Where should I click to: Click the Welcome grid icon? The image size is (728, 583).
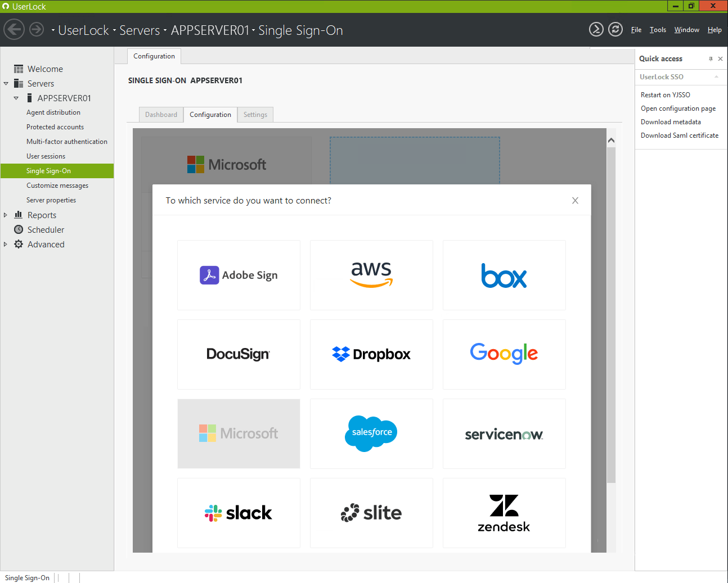[19, 69]
